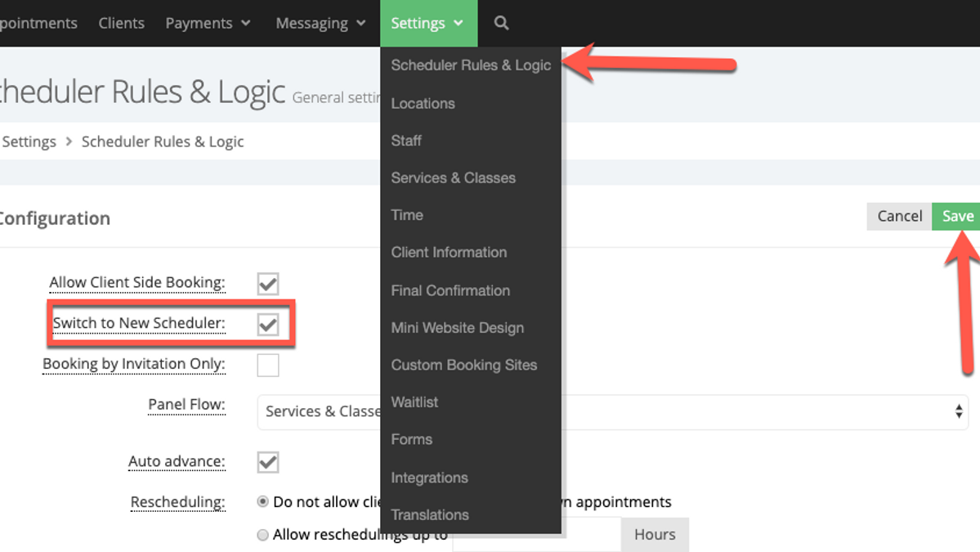Click the Auto advance label

coord(177,461)
